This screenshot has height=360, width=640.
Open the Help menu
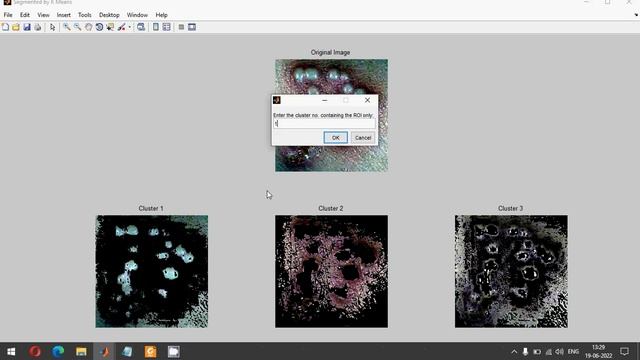[x=161, y=15]
